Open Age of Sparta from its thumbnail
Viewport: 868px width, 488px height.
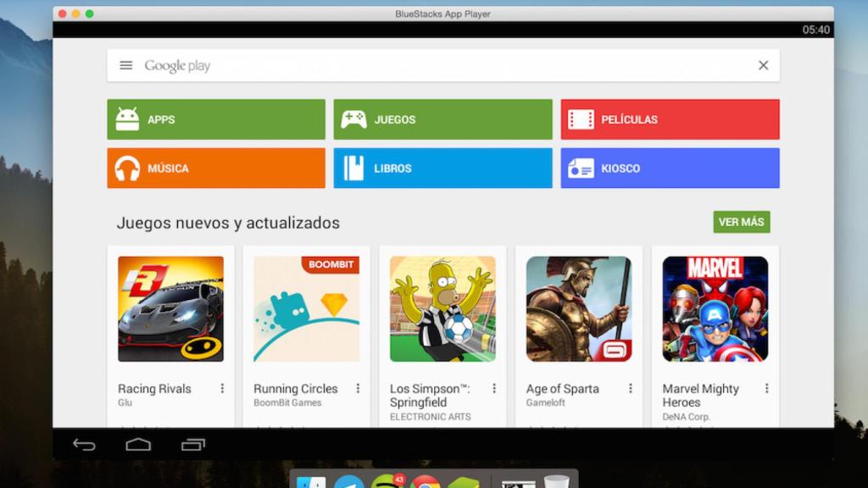coord(579,308)
